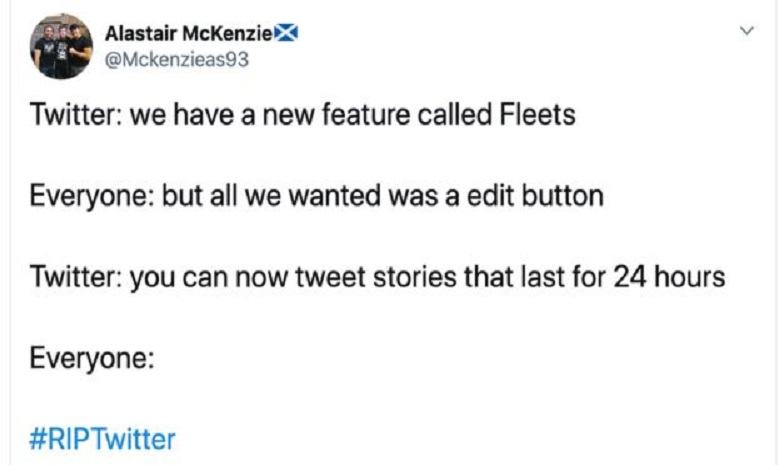Click "Everyone:" at the start of the second line
Image resolution: width=780 pixels, height=465 pixels.
92,194
